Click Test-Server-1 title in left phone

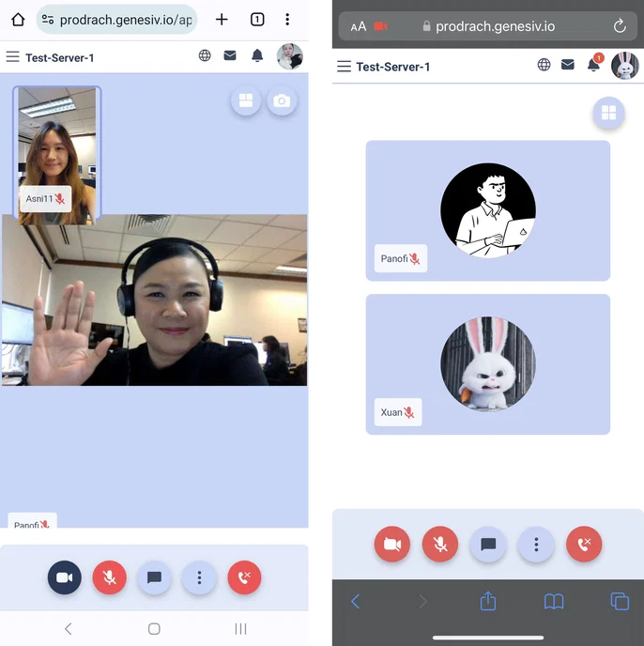pos(60,57)
